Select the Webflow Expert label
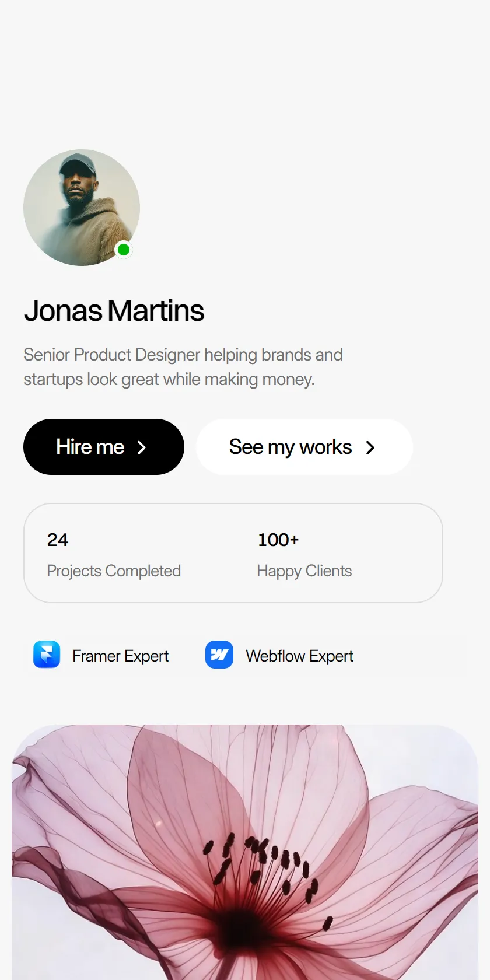Screen dimensions: 490x980 pyautogui.click(x=299, y=656)
